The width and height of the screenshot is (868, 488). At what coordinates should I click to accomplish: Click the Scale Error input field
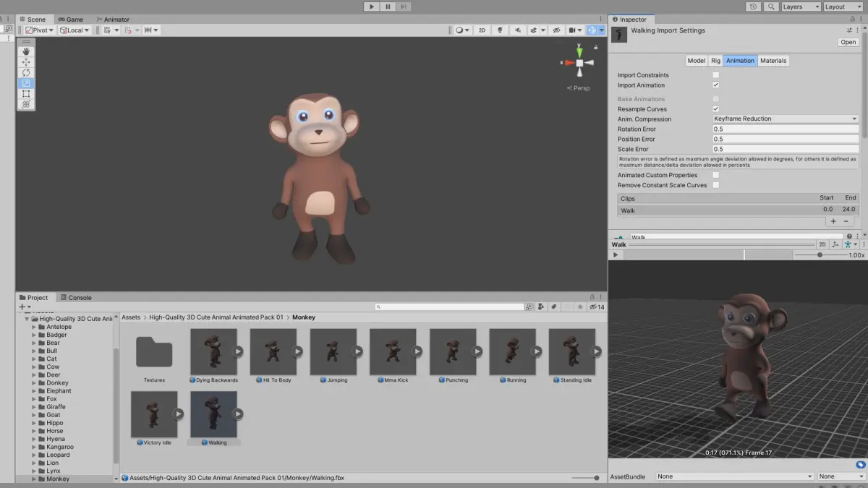coord(786,149)
